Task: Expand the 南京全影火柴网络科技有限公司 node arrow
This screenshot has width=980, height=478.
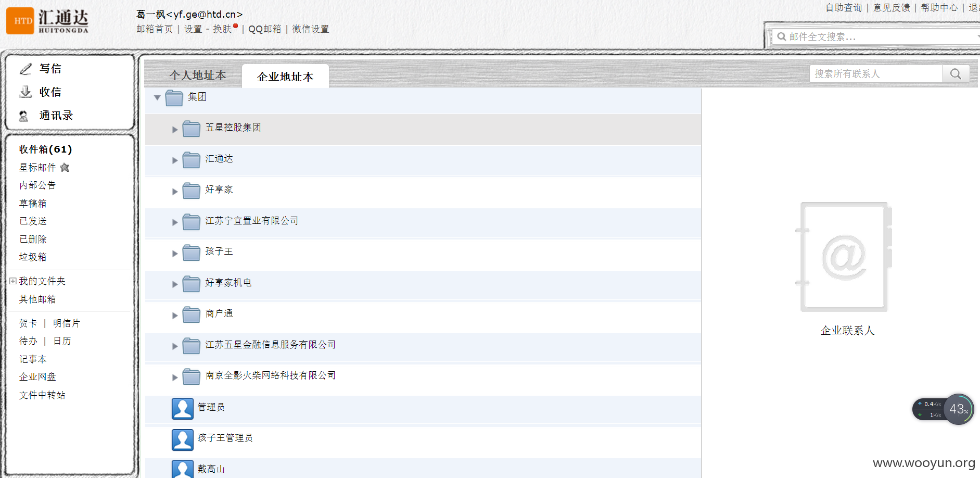Action: [x=175, y=378]
